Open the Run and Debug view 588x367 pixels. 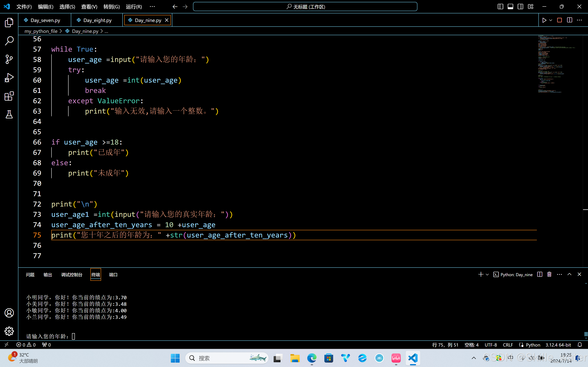coord(9,78)
